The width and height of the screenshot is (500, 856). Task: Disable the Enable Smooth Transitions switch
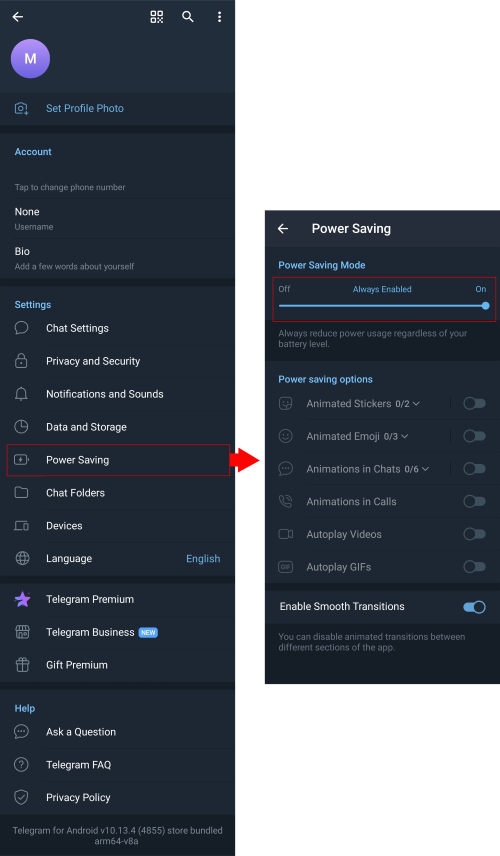click(x=474, y=607)
